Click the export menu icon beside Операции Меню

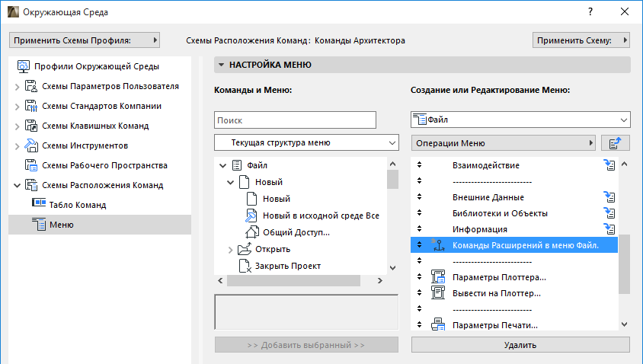(615, 143)
